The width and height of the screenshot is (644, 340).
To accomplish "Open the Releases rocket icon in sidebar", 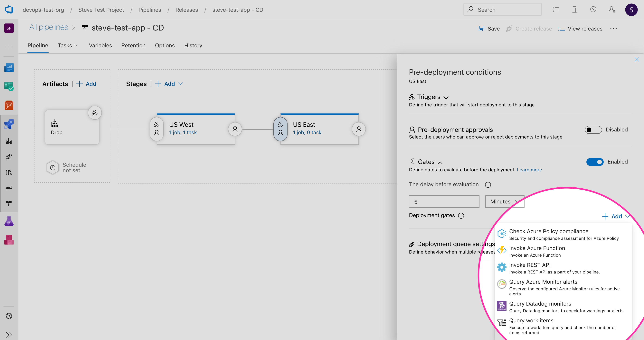I will [9, 157].
